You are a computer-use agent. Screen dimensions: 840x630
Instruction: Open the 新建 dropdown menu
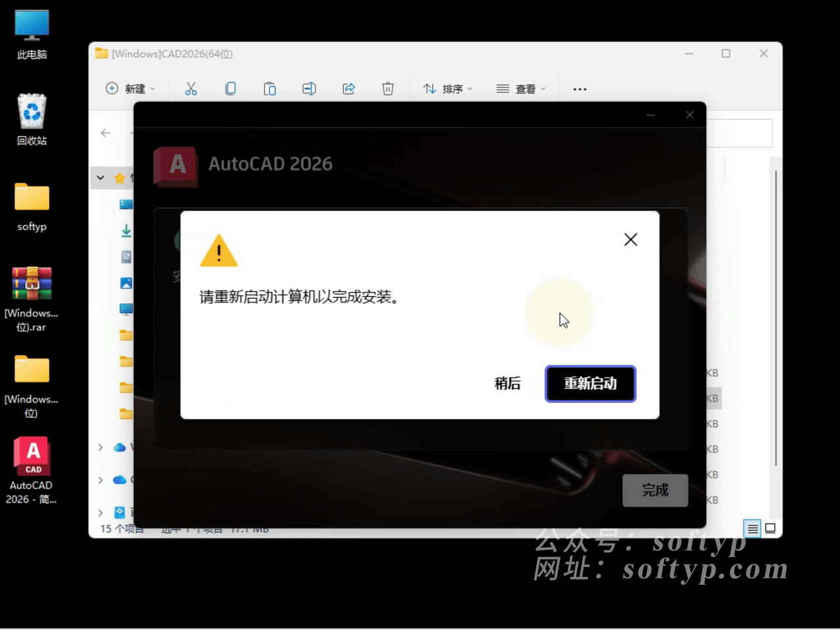pyautogui.click(x=131, y=88)
